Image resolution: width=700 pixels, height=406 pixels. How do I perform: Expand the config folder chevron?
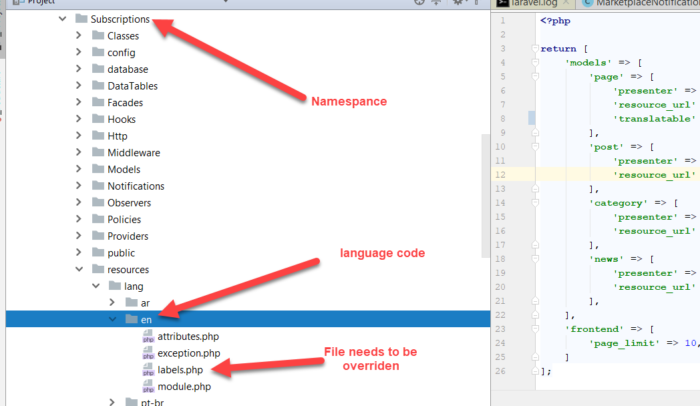[x=79, y=52]
